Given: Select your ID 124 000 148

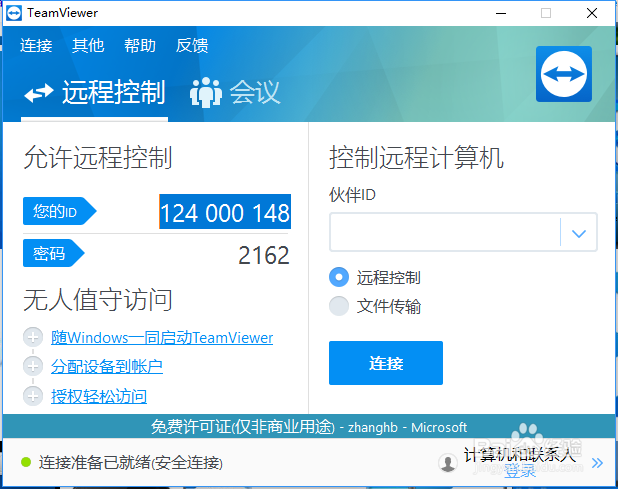Looking at the screenshot, I should [225, 212].
